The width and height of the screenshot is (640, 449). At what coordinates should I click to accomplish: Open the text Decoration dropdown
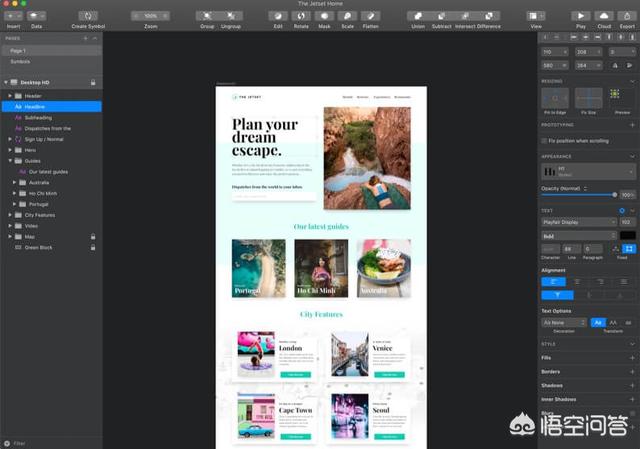564,322
